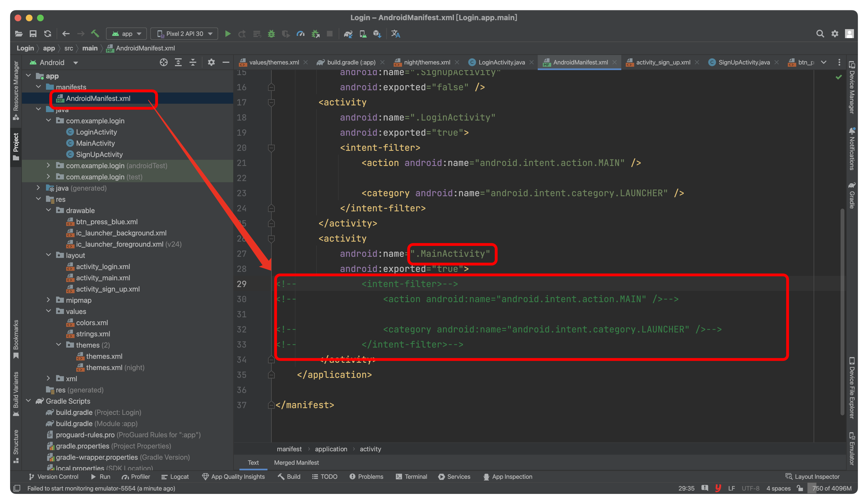Open the Device Manager toolbar icon
The image size is (868, 504).
[x=363, y=34]
